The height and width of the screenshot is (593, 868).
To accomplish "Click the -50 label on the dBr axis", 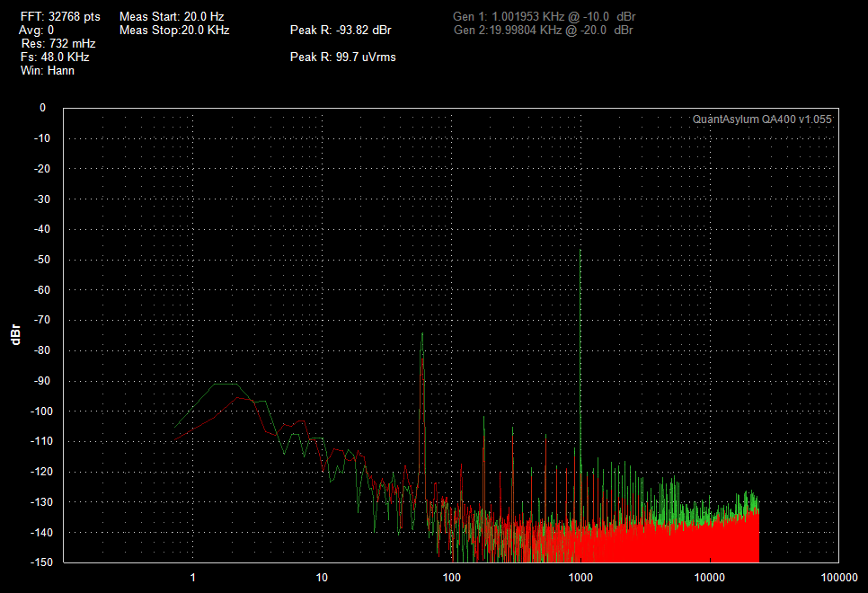I will tap(41, 259).
